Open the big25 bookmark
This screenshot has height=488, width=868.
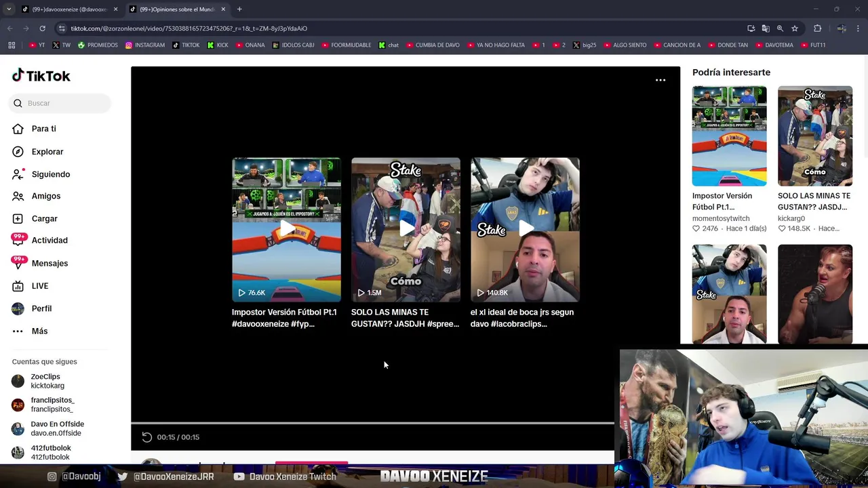[x=584, y=45]
